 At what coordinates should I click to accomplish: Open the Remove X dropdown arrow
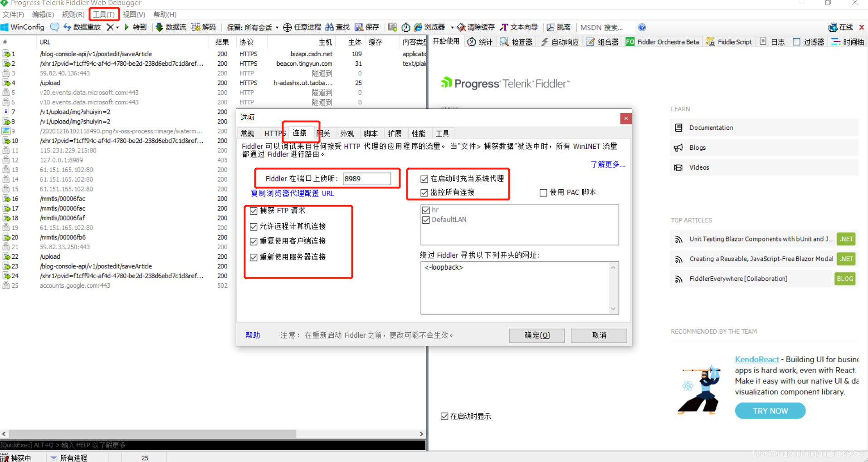[x=117, y=27]
